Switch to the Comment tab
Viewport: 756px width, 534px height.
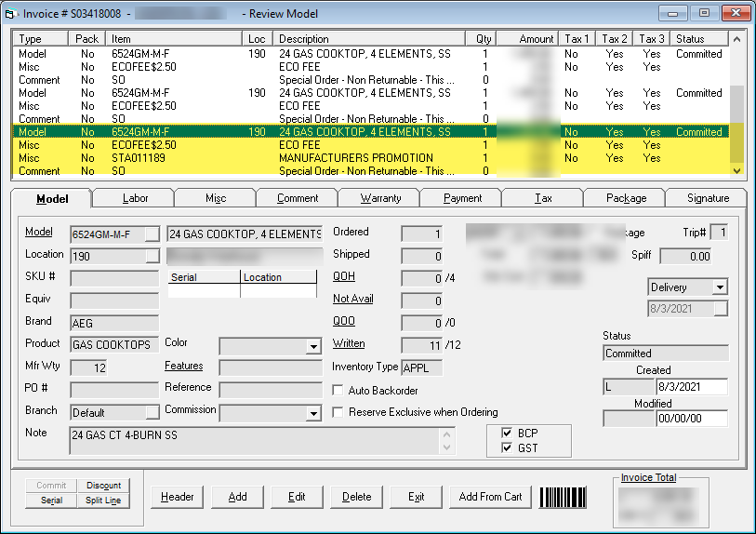pyautogui.click(x=298, y=198)
